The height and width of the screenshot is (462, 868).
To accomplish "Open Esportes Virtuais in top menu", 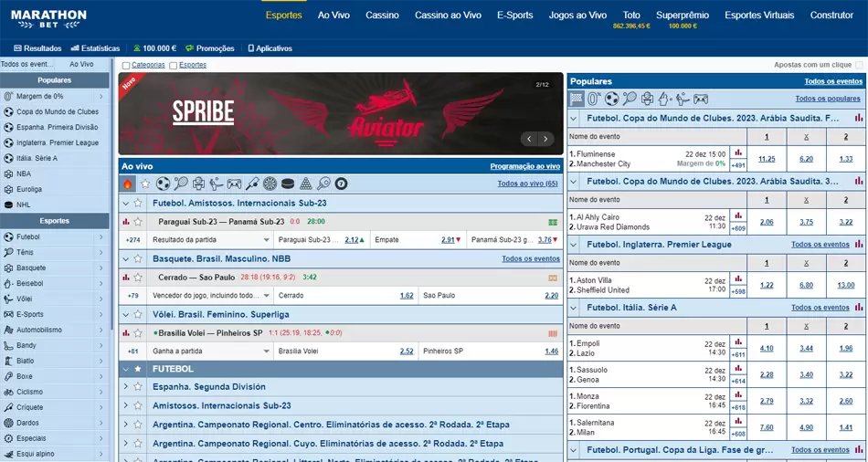I will pyautogui.click(x=759, y=16).
